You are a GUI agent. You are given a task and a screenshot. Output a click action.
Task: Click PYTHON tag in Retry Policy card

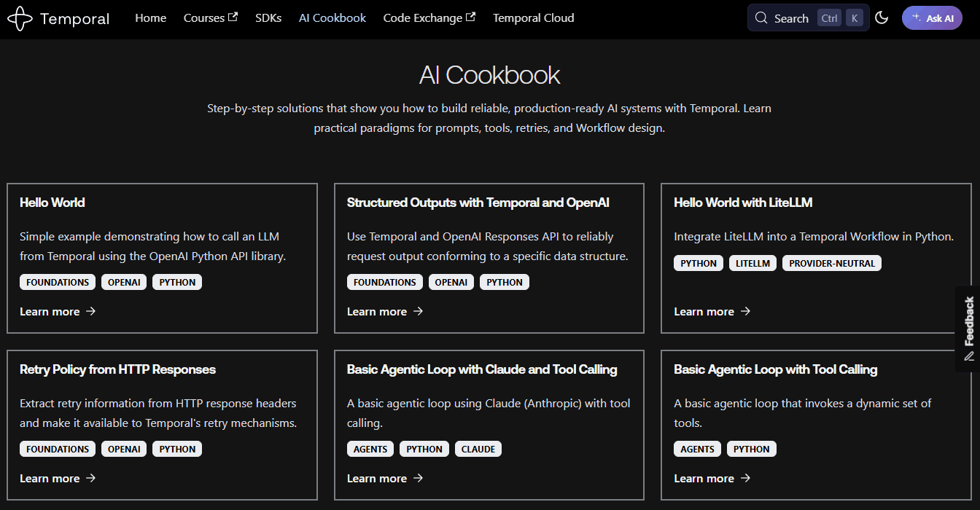(177, 449)
